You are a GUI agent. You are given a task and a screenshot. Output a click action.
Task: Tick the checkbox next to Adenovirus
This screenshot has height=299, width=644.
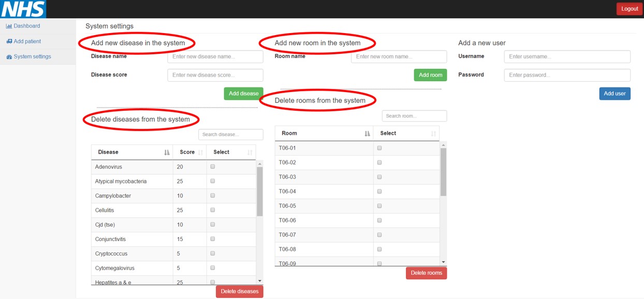tap(212, 167)
